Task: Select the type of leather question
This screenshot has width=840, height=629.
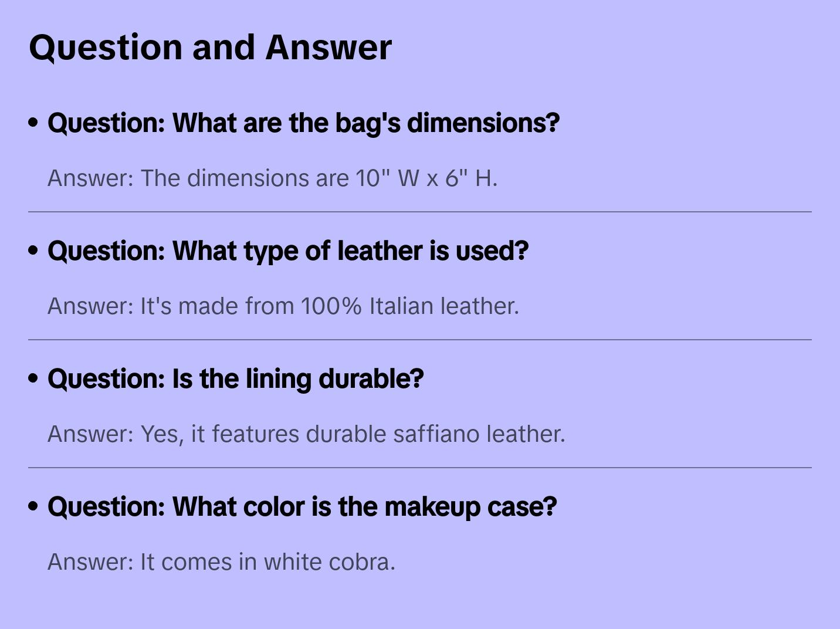Action: [x=287, y=251]
